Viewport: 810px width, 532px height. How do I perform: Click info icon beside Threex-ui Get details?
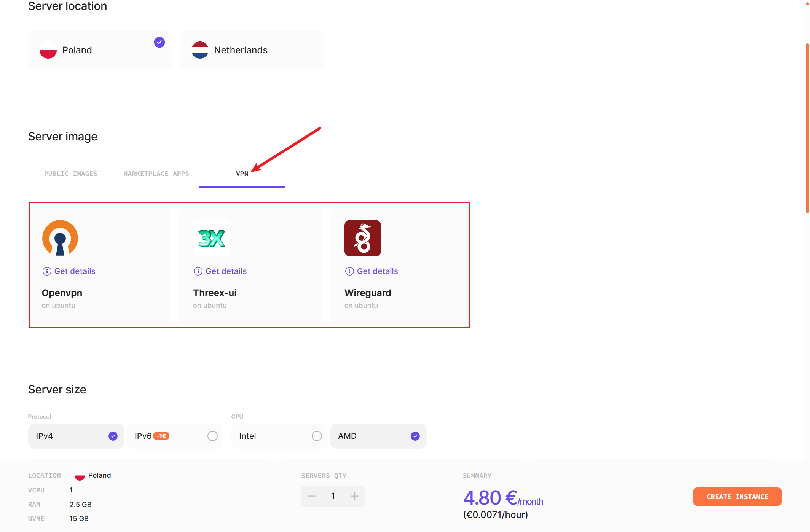tap(198, 271)
